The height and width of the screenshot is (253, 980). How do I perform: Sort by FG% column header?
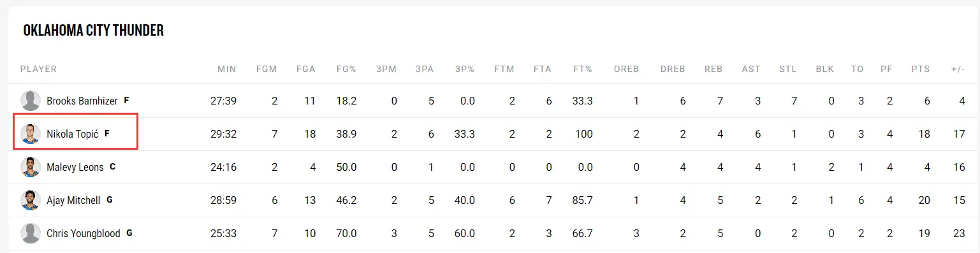tap(346, 69)
